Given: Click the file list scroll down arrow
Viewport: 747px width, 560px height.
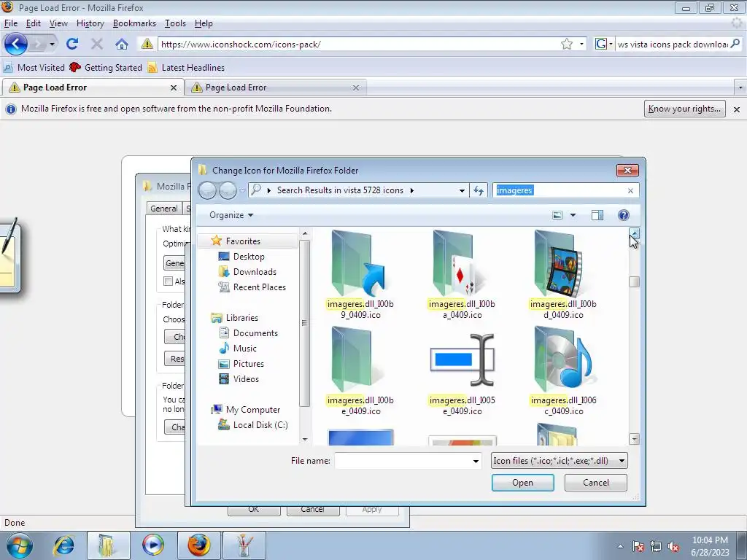Looking at the screenshot, I should [x=634, y=439].
